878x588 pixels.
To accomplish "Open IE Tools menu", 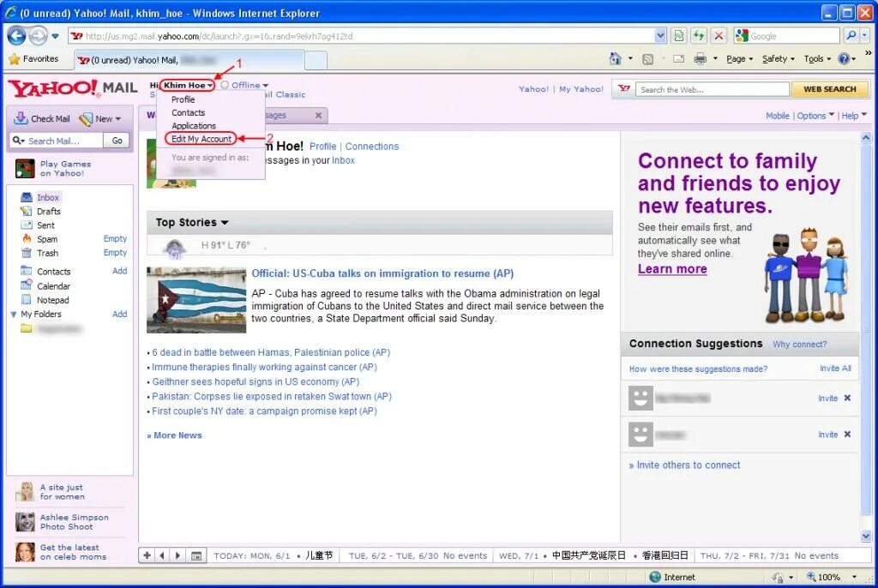I will click(817, 59).
